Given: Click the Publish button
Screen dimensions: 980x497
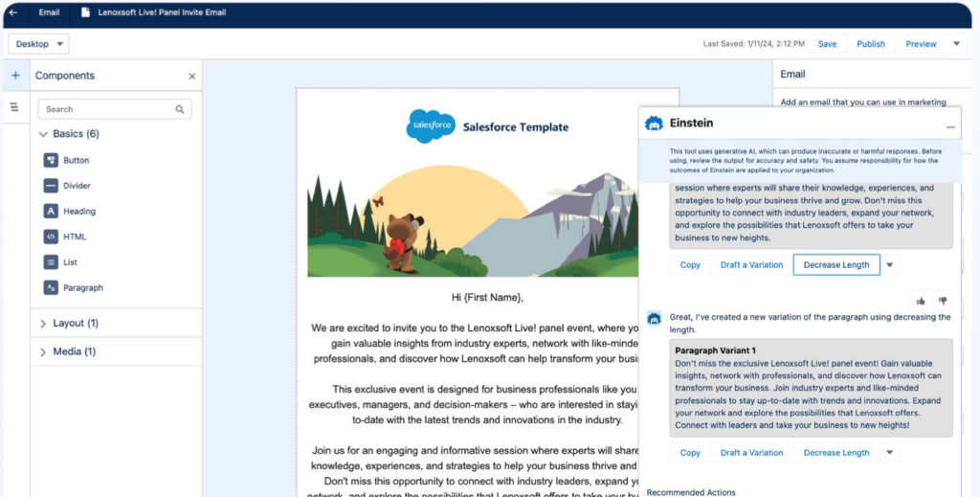Looking at the screenshot, I should point(870,44).
